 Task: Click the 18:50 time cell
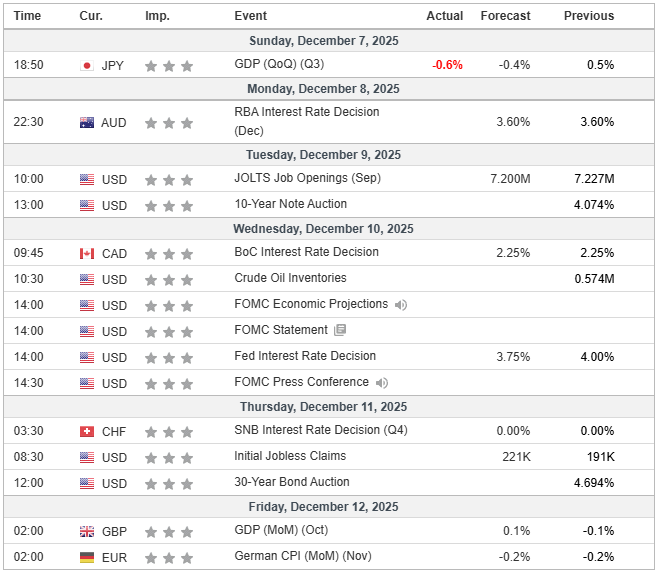coord(29,65)
